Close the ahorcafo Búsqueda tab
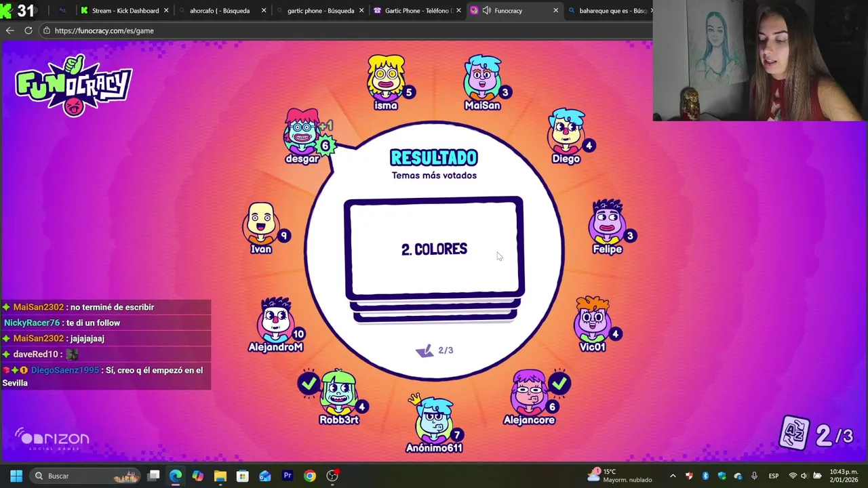Viewport: 868px width, 488px height. pyautogui.click(x=264, y=10)
